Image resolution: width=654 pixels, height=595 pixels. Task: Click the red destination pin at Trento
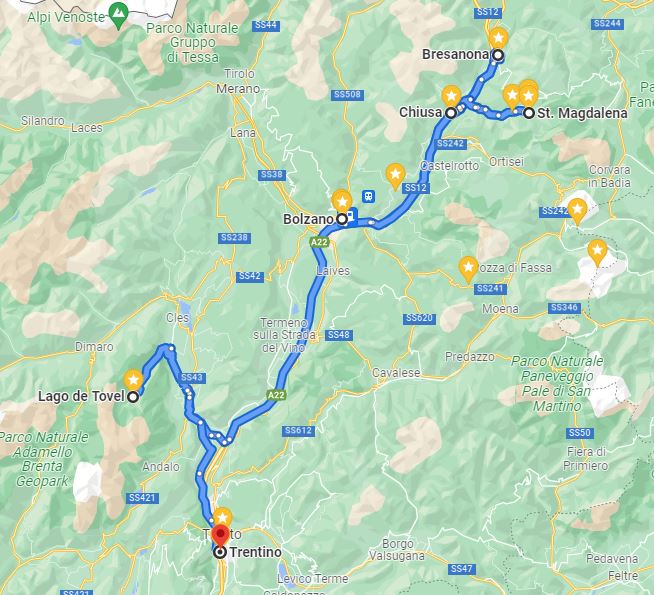(220, 535)
